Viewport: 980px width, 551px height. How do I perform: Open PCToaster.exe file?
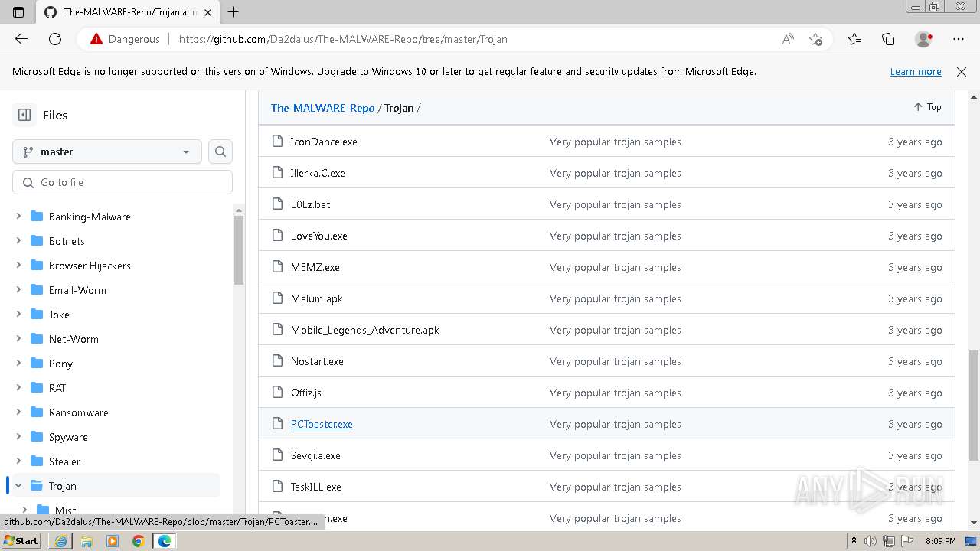coord(322,424)
